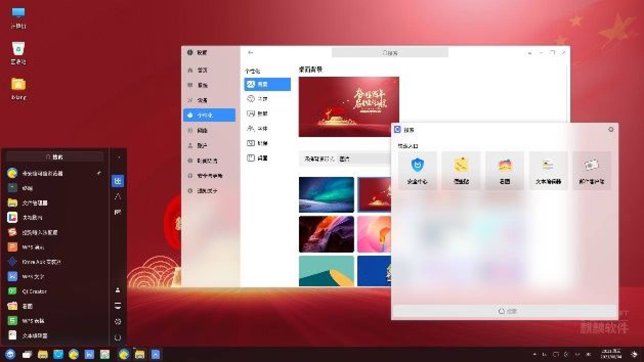Screen dimensions: 644x362
Task: Open the Recycle Bin desktop icon
Action: coord(18,52)
